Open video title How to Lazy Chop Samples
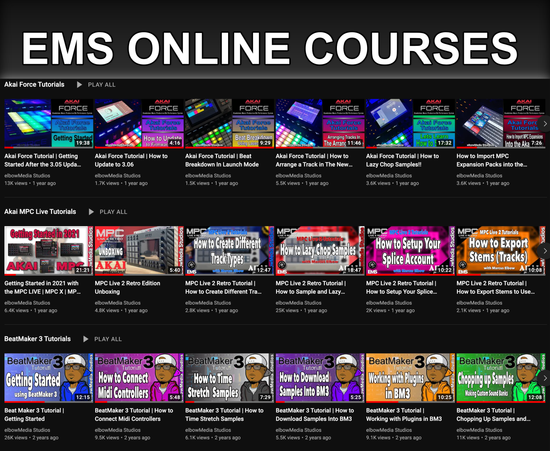The height and width of the screenshot is (451, 550). point(402,160)
